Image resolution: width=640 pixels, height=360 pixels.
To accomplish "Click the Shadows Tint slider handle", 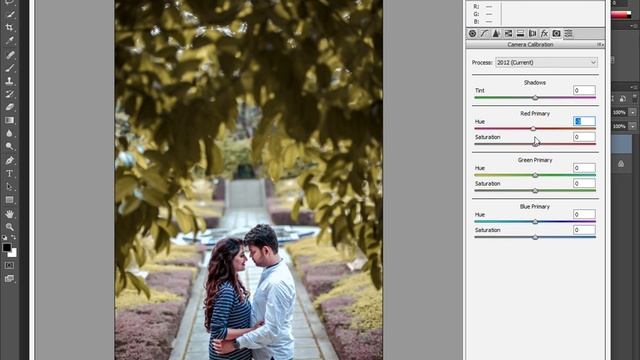I will pos(535,98).
